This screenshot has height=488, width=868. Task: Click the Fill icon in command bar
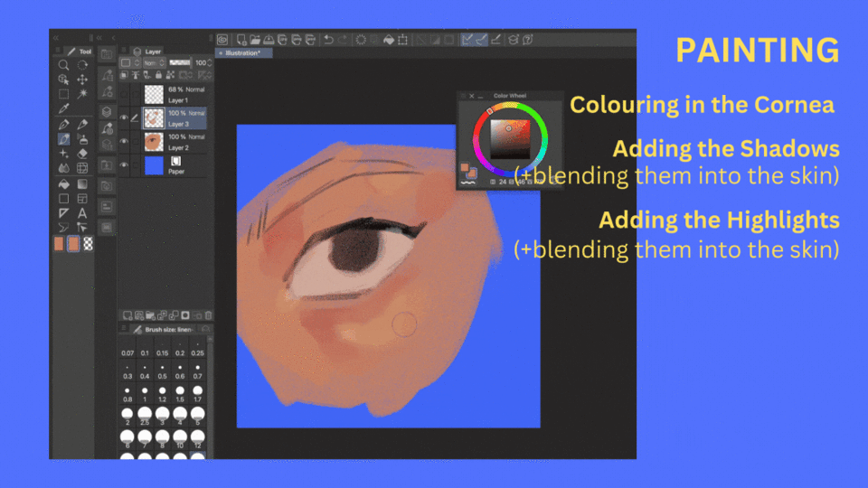point(389,39)
